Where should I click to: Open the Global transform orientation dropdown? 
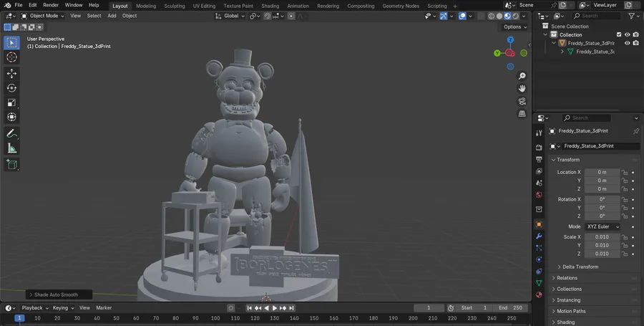(230, 16)
